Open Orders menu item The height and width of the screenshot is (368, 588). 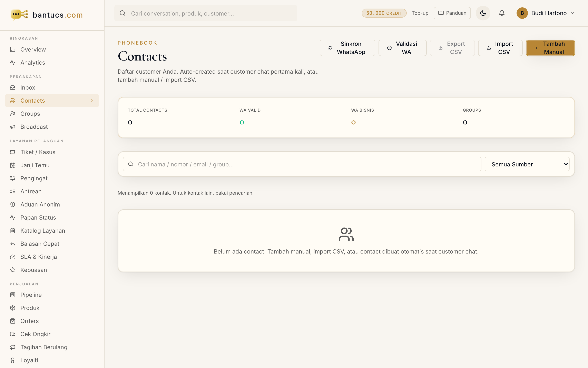tap(52, 321)
